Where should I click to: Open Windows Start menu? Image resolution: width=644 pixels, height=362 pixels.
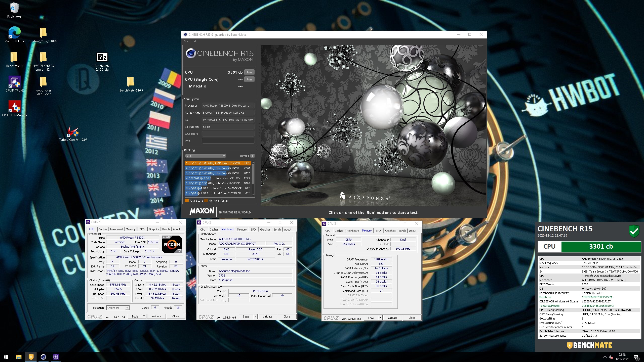pos(6,357)
